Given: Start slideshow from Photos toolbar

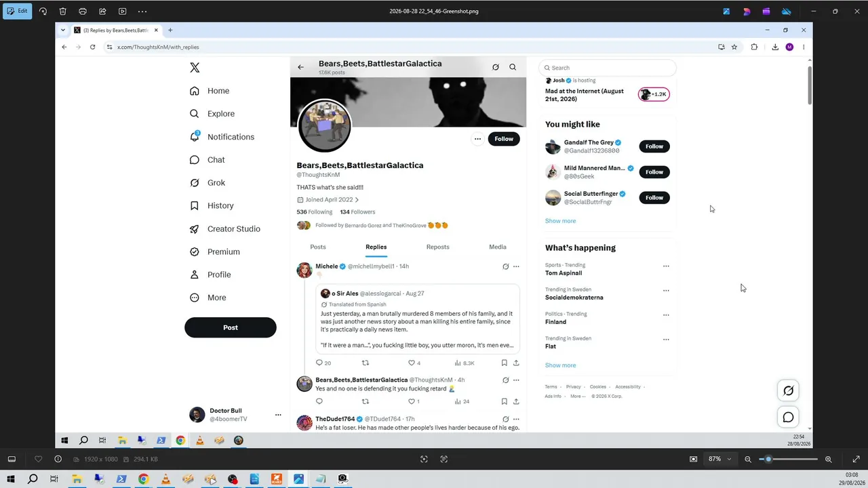Looking at the screenshot, I should click(122, 11).
